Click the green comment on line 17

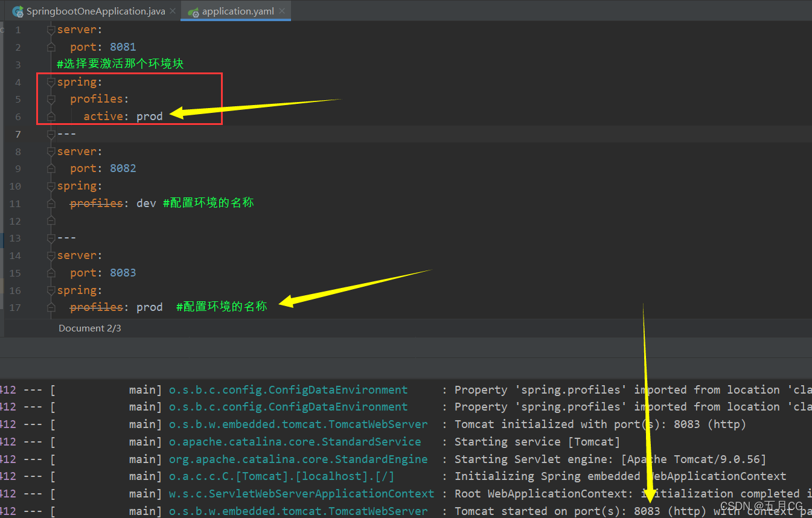click(x=222, y=307)
